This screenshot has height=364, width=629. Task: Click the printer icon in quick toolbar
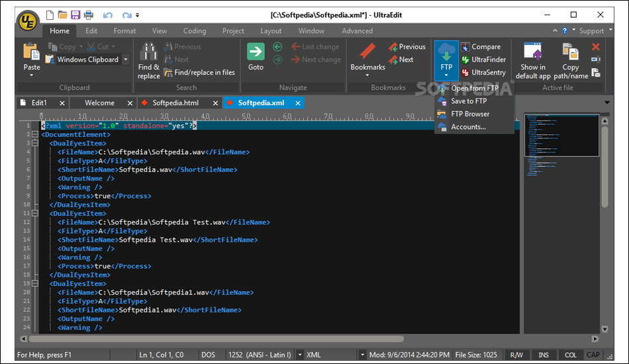click(x=88, y=15)
